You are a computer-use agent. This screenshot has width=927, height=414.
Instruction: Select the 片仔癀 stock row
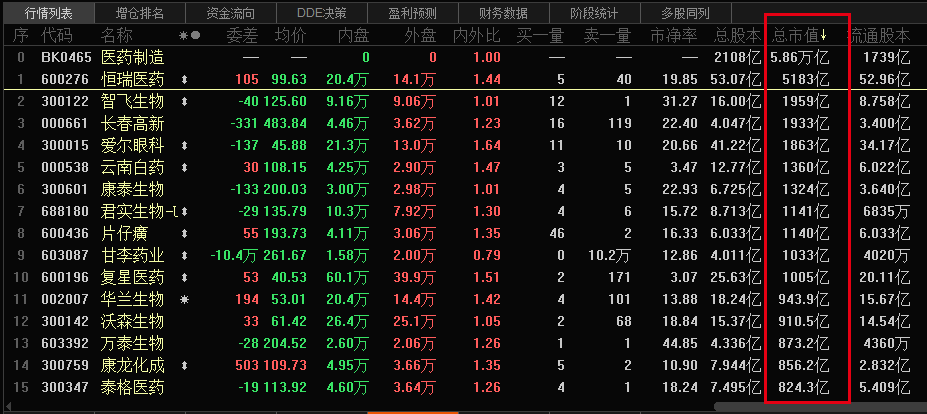[x=122, y=233]
